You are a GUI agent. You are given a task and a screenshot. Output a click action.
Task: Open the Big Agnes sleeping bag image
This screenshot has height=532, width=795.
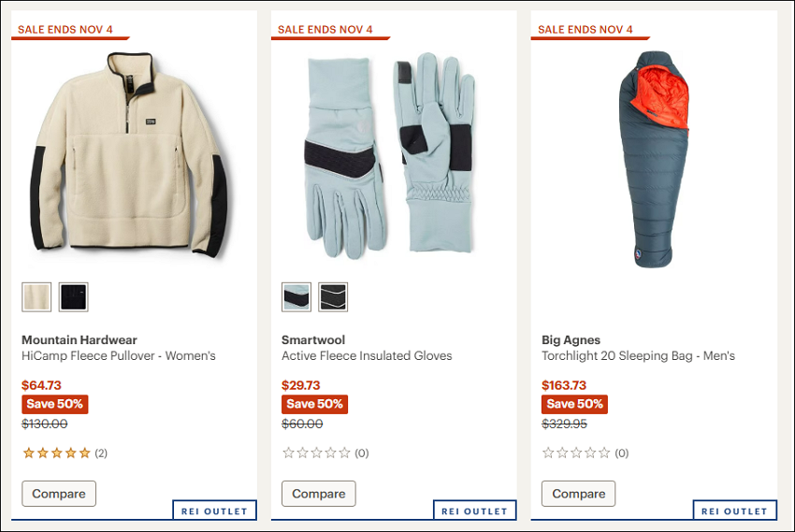(x=654, y=159)
